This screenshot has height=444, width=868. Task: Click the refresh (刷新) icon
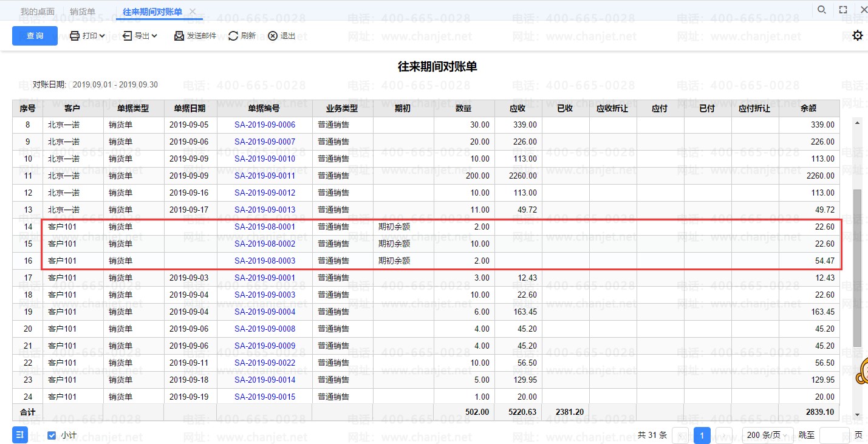point(233,36)
